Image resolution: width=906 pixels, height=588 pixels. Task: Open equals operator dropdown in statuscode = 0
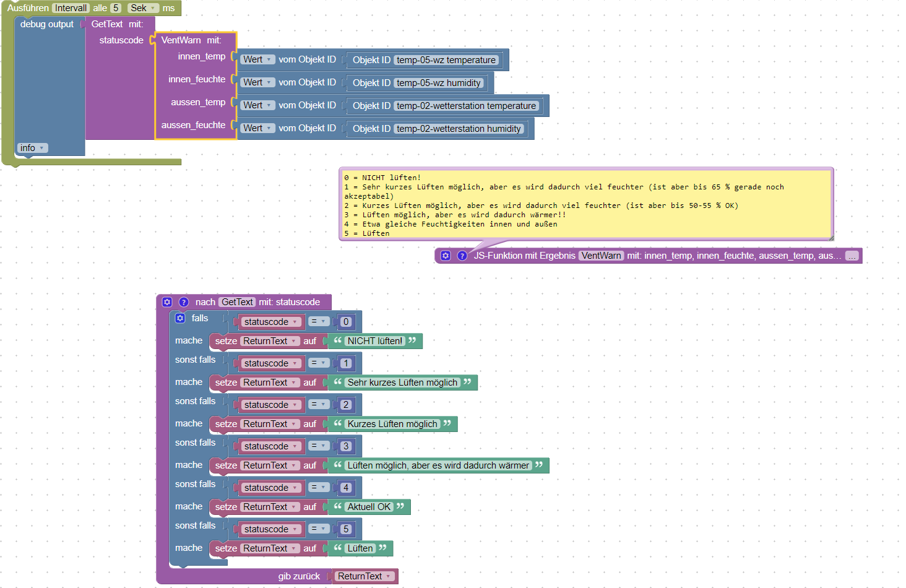(x=319, y=321)
